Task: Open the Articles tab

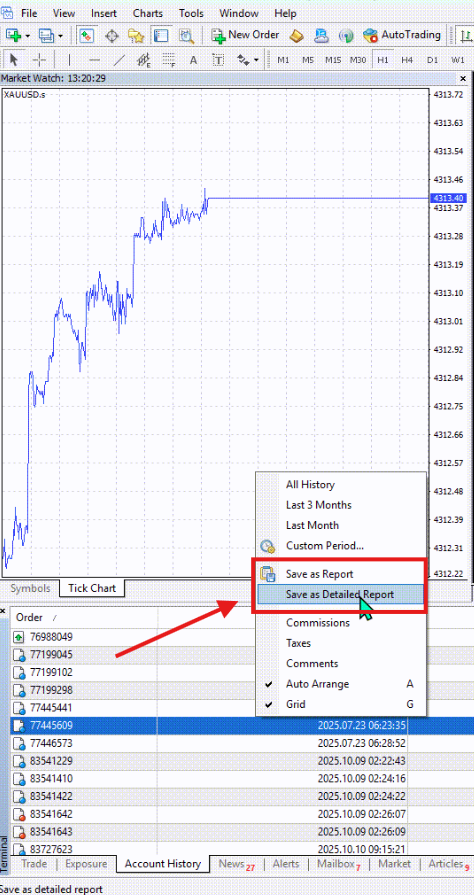Action: pos(448,864)
